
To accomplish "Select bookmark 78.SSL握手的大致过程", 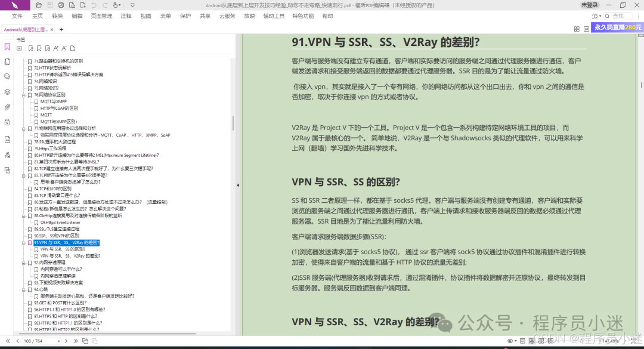I will point(55,142).
